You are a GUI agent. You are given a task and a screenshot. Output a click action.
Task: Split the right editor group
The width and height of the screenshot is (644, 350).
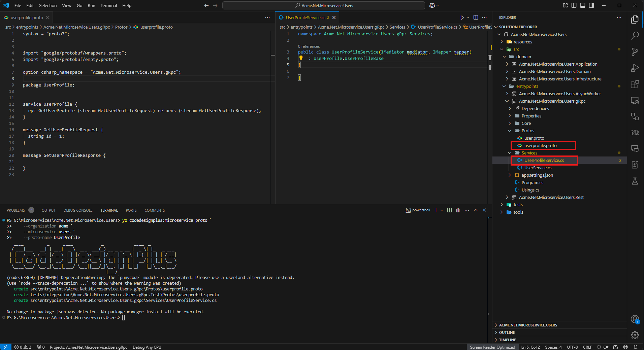(x=476, y=17)
